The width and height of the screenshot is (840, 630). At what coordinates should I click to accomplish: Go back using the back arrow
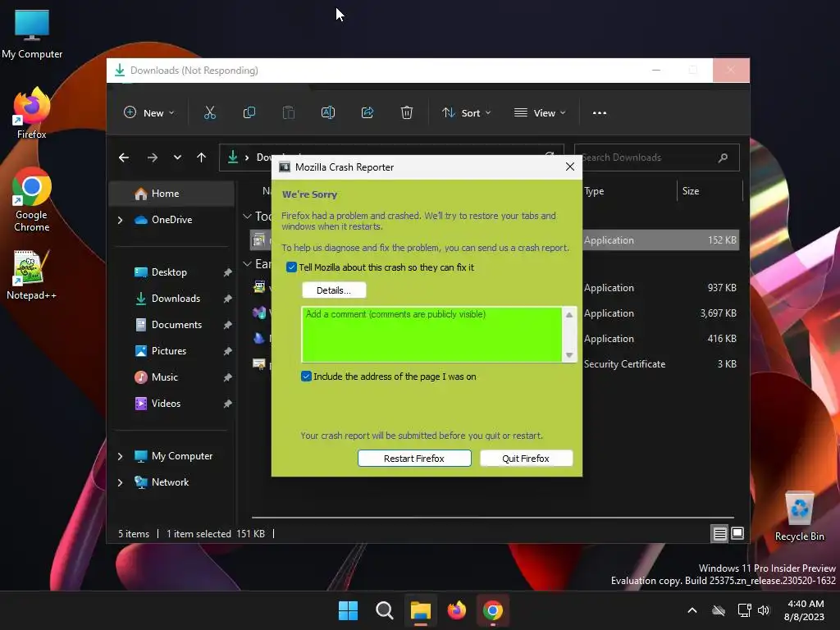124,157
